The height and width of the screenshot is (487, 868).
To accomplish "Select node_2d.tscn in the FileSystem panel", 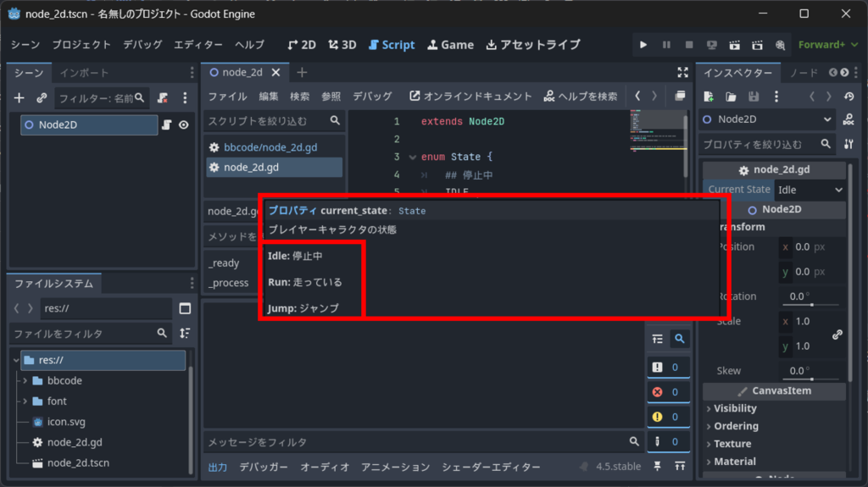I will tap(78, 463).
